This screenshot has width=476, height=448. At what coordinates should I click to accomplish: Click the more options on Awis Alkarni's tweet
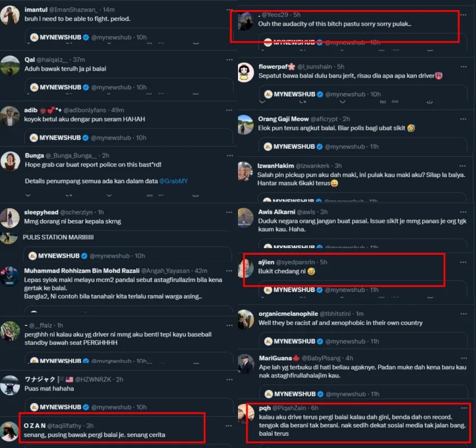click(463, 212)
